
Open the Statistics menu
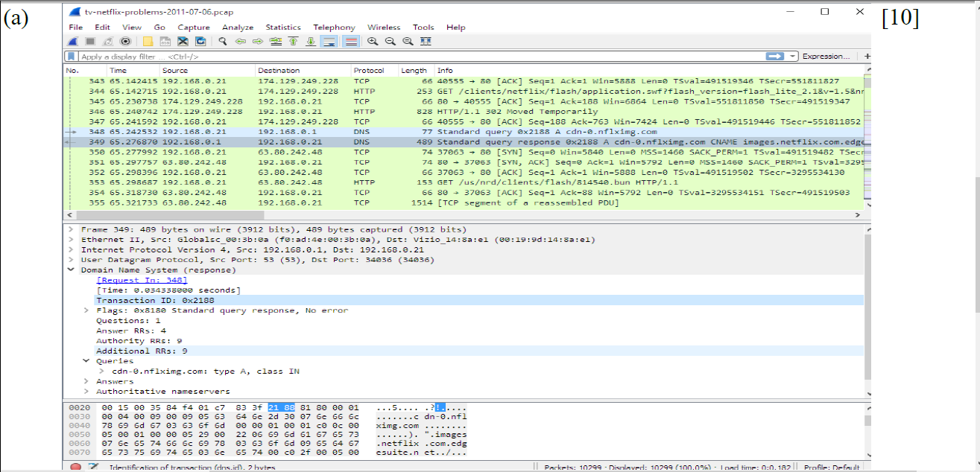tap(283, 28)
